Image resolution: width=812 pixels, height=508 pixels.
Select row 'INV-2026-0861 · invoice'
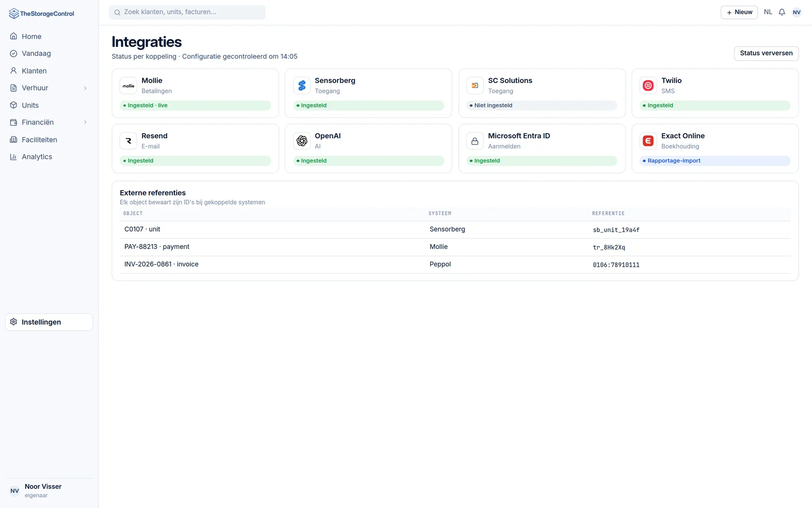455,265
